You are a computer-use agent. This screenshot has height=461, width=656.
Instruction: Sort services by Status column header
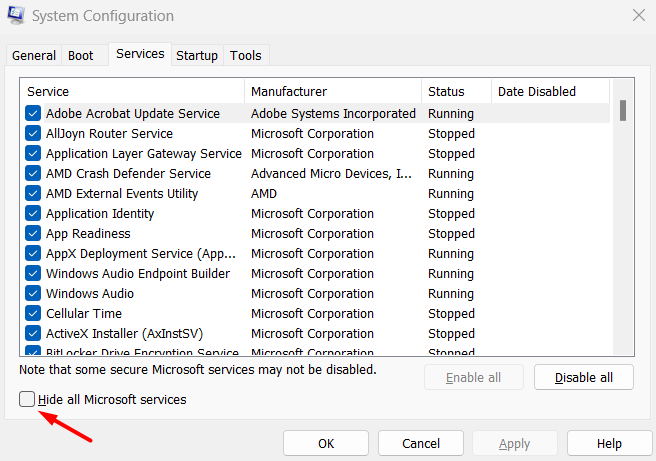(x=455, y=92)
